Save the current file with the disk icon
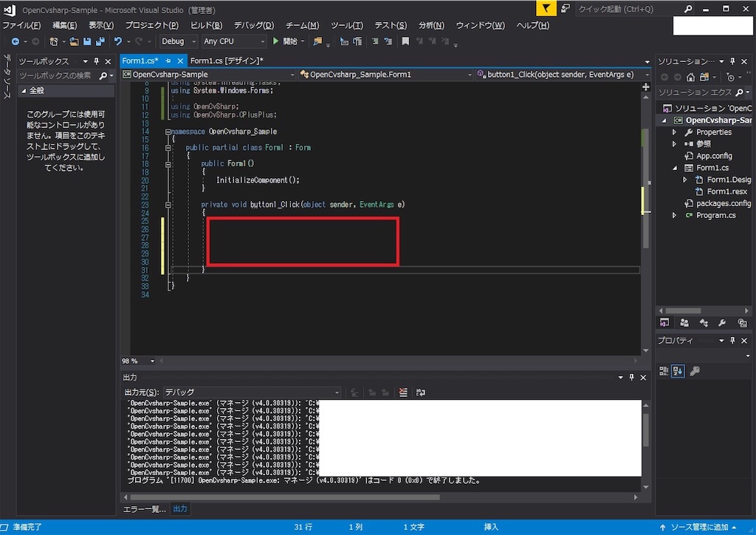The height and width of the screenshot is (535, 756). point(87,41)
